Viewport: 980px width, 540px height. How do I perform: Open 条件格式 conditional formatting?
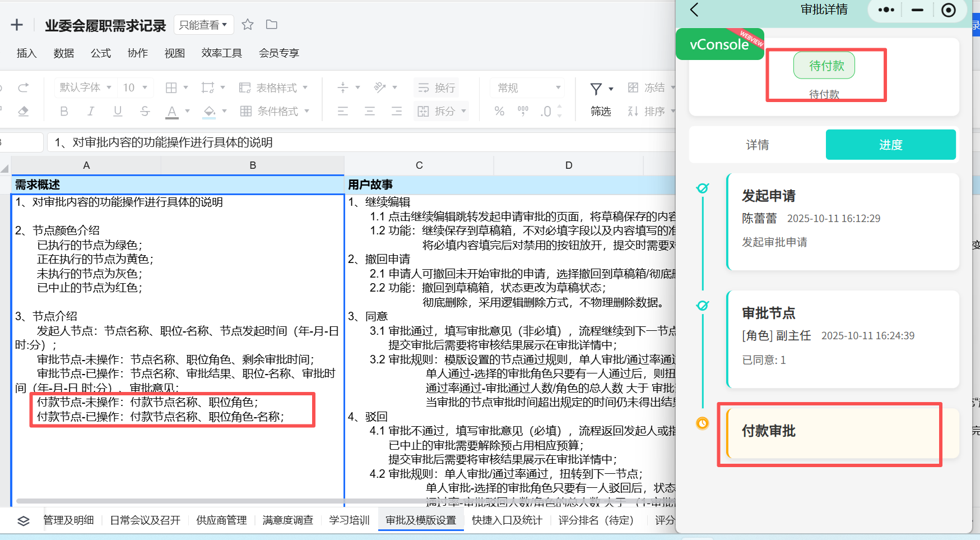tap(275, 111)
